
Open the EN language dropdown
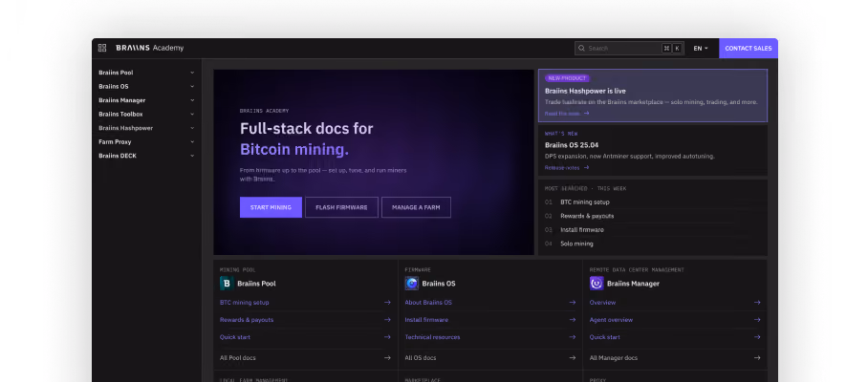[x=701, y=48]
